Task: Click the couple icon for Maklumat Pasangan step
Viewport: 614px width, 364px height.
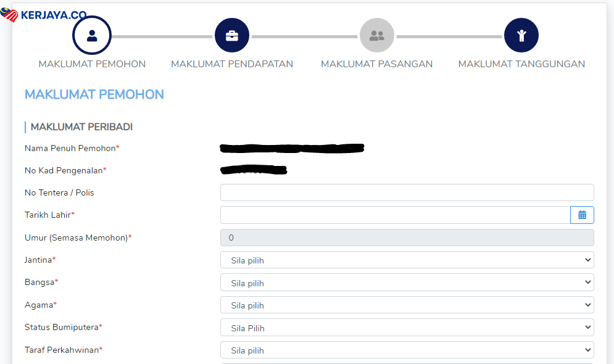Action: pyautogui.click(x=376, y=35)
